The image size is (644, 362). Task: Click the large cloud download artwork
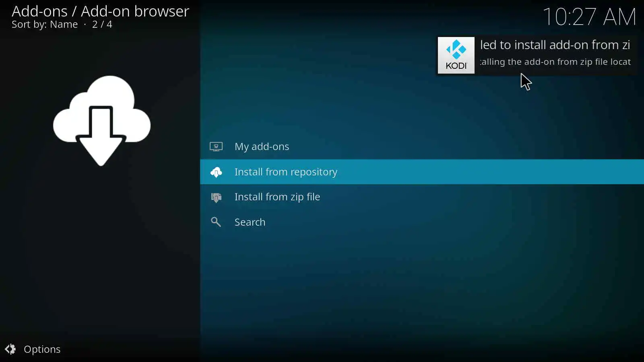click(101, 121)
